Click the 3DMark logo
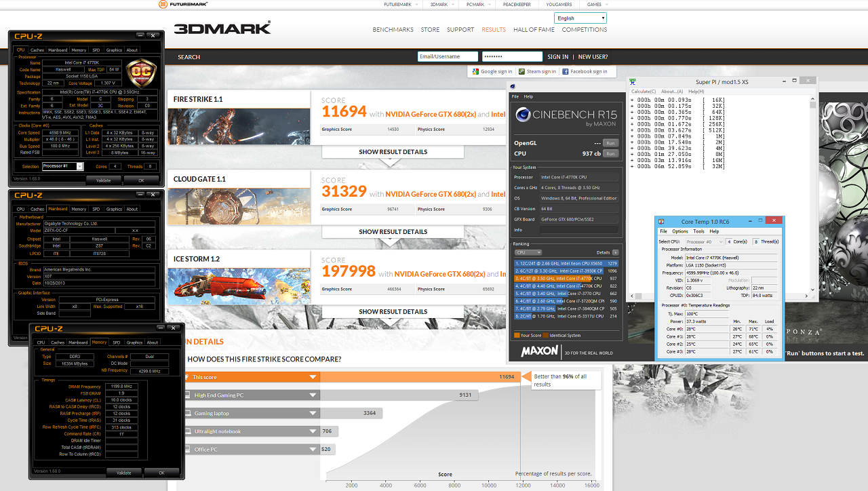868x491 pixels. (x=222, y=28)
